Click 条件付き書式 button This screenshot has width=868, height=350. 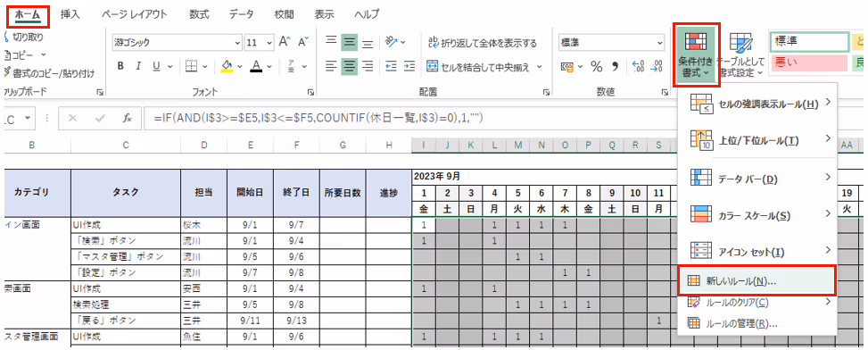click(x=696, y=54)
